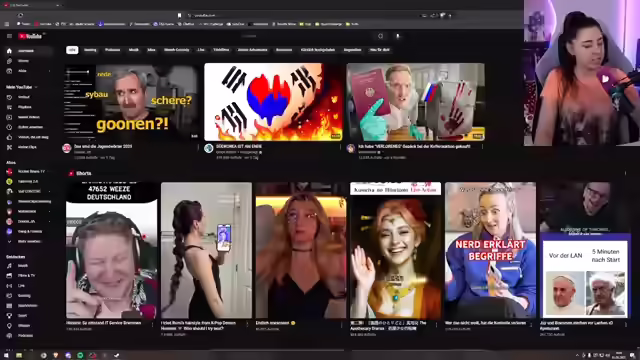This screenshot has width=640, height=360.
Task: Activate voice search microphone icon
Action: [398, 36]
